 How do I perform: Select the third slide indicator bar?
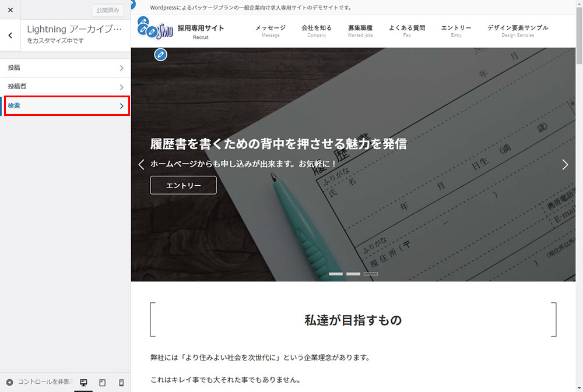[371, 274]
